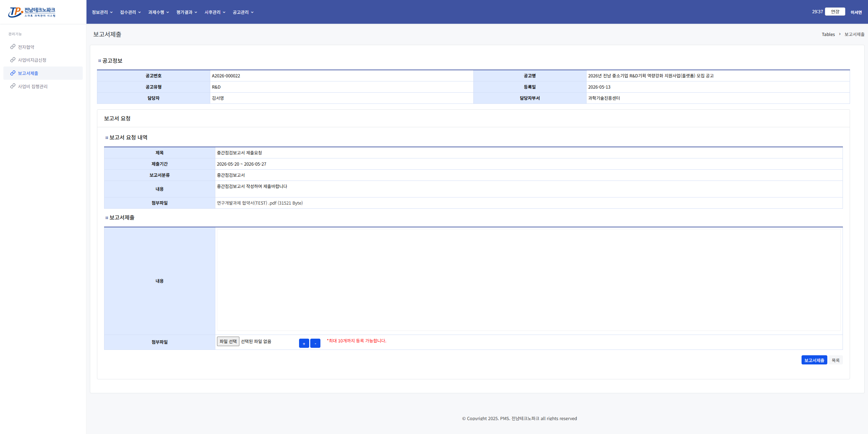Image resolution: width=868 pixels, height=434 pixels.
Task: Click the 전남테크노파크 logo
Action: tap(32, 12)
